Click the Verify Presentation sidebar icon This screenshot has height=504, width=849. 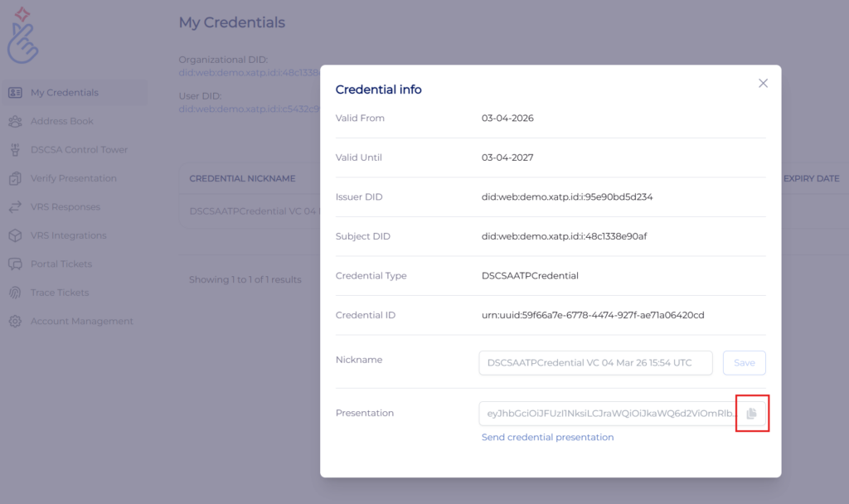point(15,178)
